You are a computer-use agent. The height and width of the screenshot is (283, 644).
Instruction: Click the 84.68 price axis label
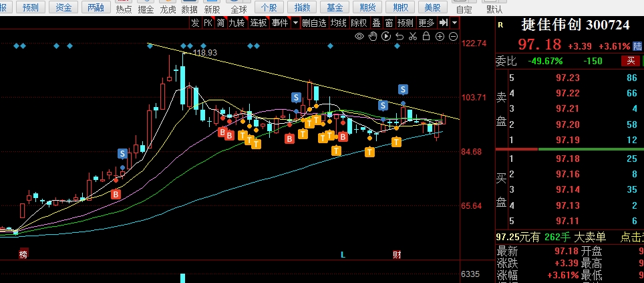click(x=472, y=152)
